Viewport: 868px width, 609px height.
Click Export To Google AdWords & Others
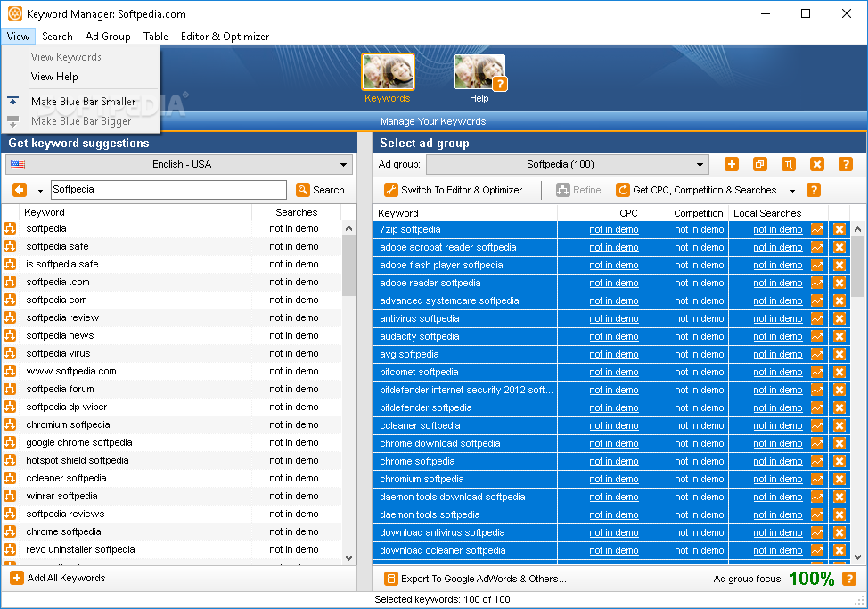click(x=476, y=579)
